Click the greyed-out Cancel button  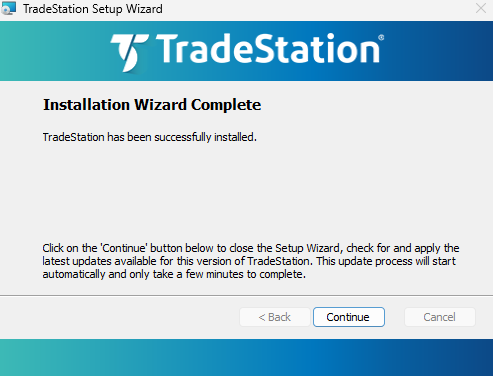pos(439,317)
